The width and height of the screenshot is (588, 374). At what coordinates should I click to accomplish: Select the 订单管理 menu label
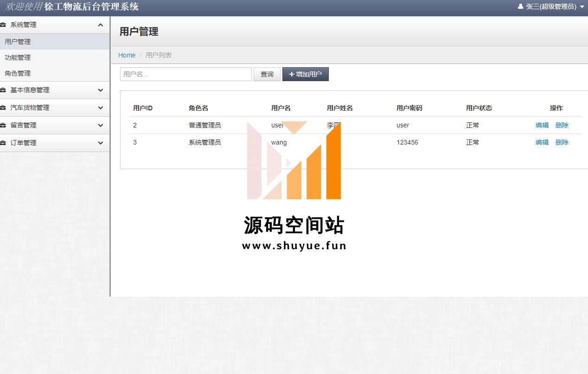point(23,143)
